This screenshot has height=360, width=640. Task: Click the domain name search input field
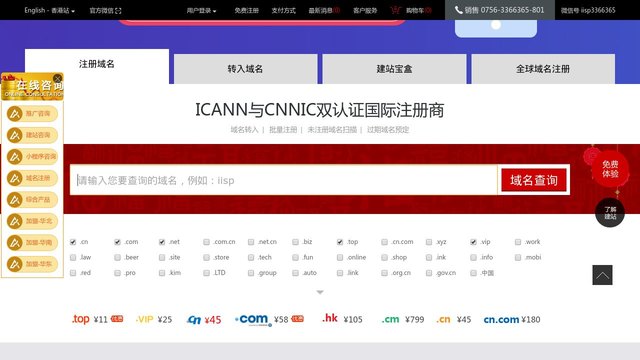[x=284, y=180]
